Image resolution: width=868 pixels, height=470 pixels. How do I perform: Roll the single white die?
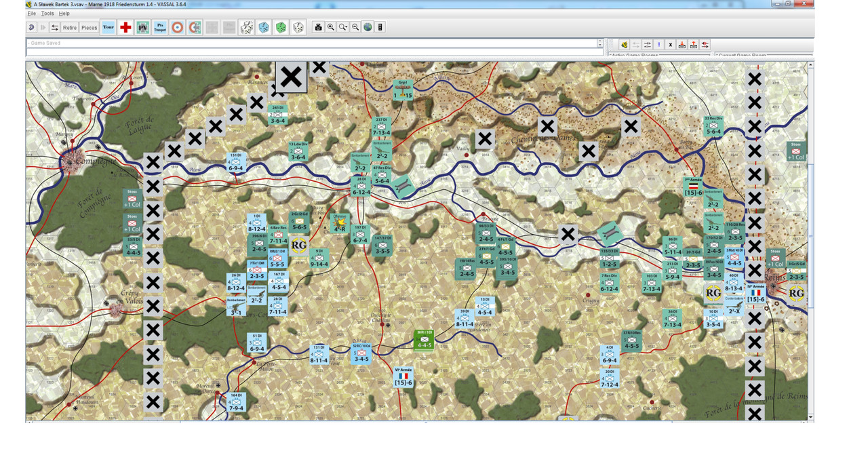click(x=298, y=27)
